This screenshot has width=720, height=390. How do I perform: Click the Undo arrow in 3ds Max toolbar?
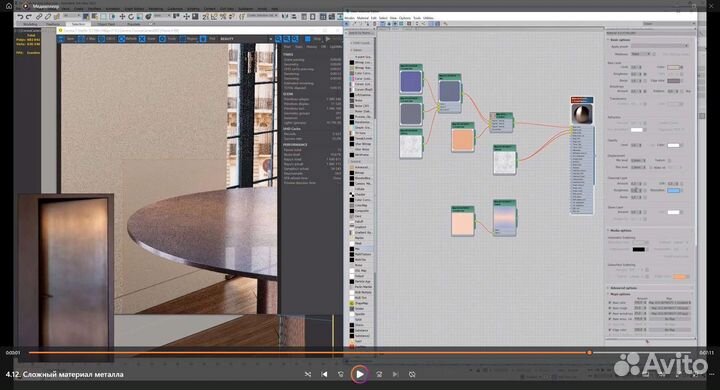20,17
